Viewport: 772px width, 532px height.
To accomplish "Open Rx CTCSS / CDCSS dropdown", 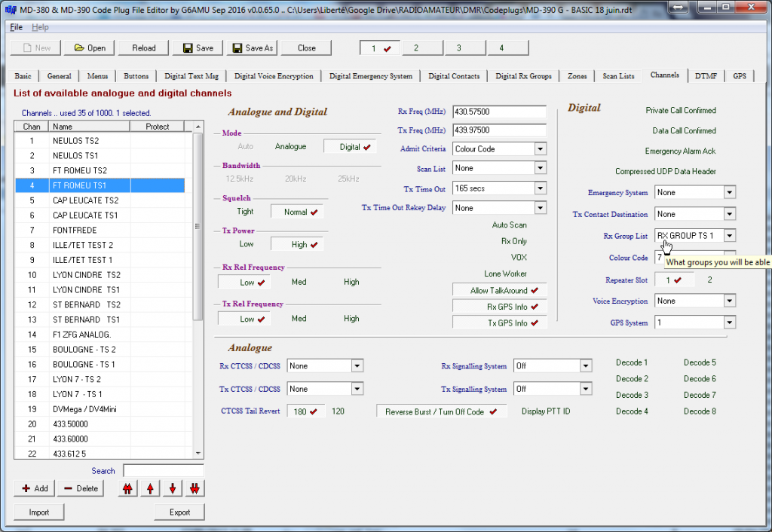I will coord(357,365).
